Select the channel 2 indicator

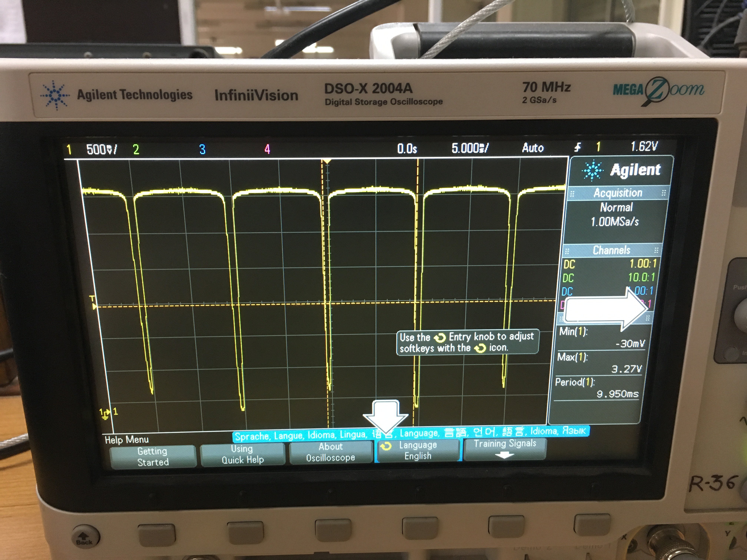pyautogui.click(x=136, y=149)
